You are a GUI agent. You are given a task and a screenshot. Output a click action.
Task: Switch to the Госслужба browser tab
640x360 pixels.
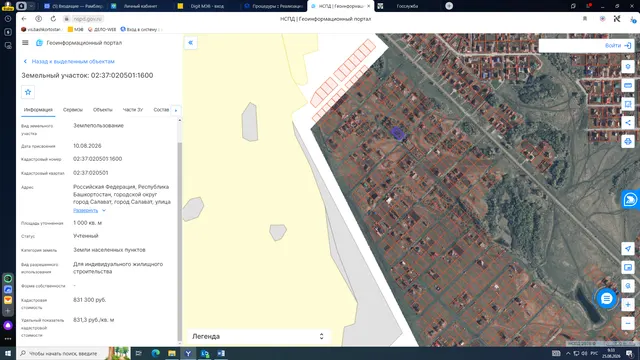[407, 6]
